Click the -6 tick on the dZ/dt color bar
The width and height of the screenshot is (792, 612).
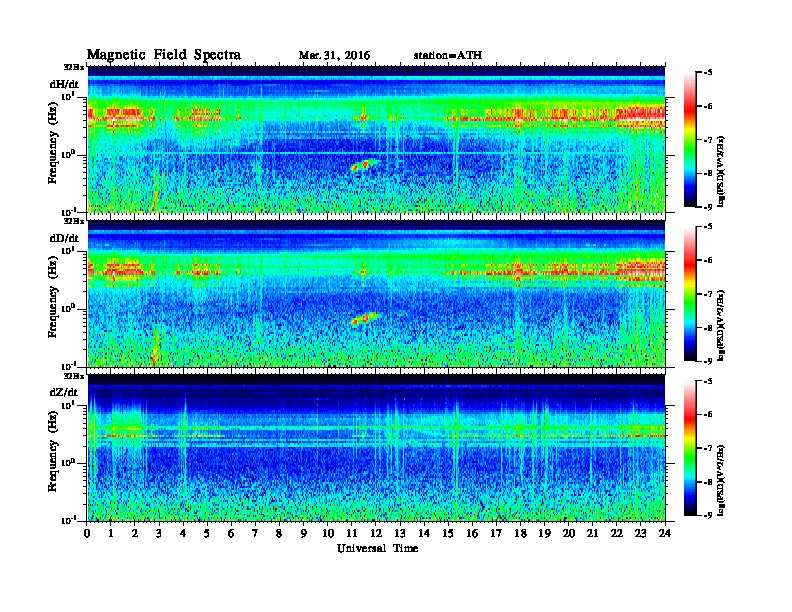pos(708,415)
